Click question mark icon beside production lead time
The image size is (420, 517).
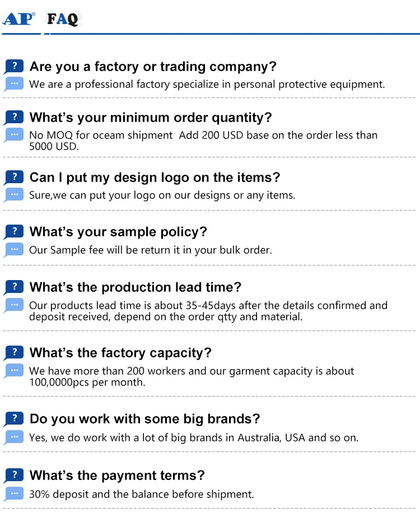coord(14,287)
